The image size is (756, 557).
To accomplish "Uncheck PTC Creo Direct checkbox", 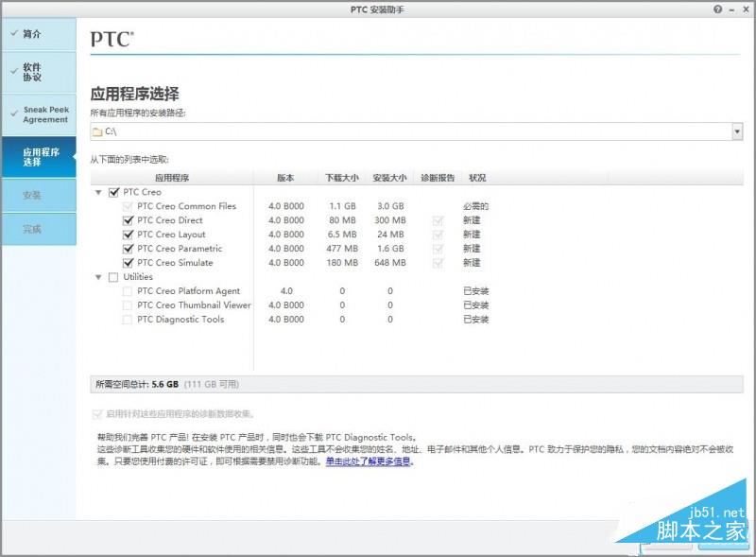I will click(x=128, y=220).
